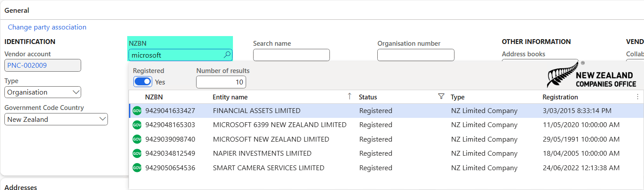Click the Organisation number input field

pos(416,55)
